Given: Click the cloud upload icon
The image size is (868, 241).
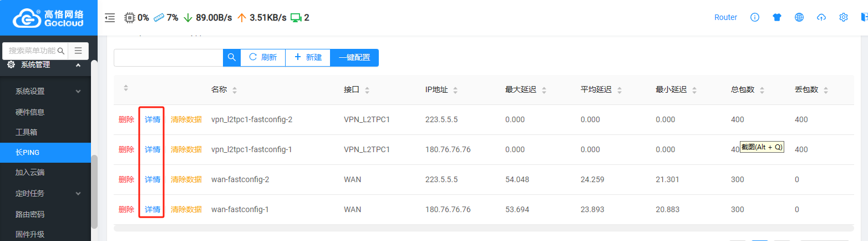Looking at the screenshot, I should (821, 17).
